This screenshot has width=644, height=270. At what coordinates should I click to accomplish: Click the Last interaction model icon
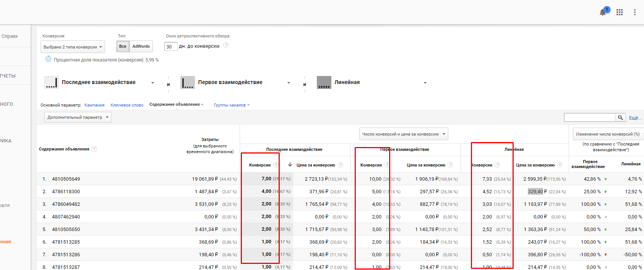point(51,82)
